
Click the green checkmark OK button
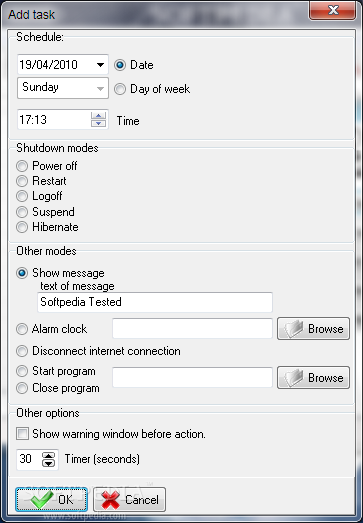51,499
